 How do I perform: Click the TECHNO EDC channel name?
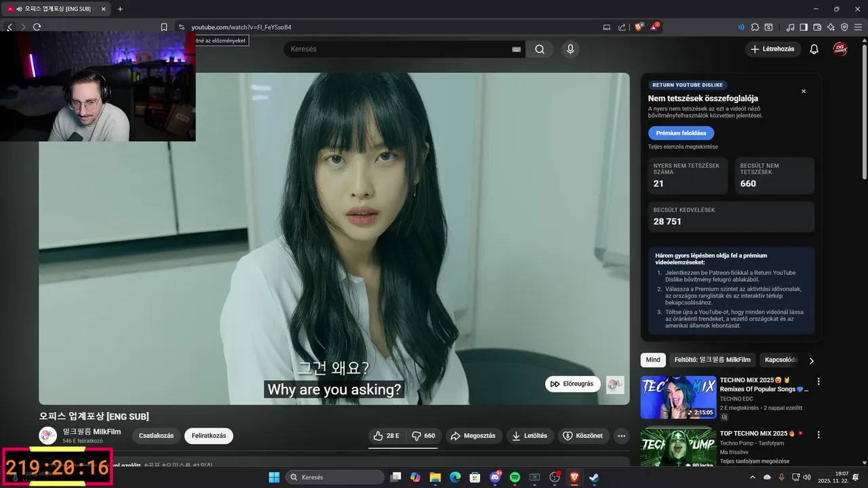point(736,399)
